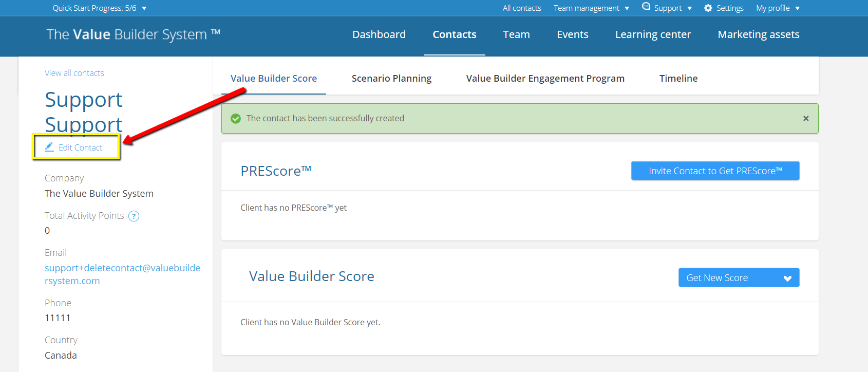Click the company name The Value Builder System
868x372 pixels.
[x=99, y=194]
